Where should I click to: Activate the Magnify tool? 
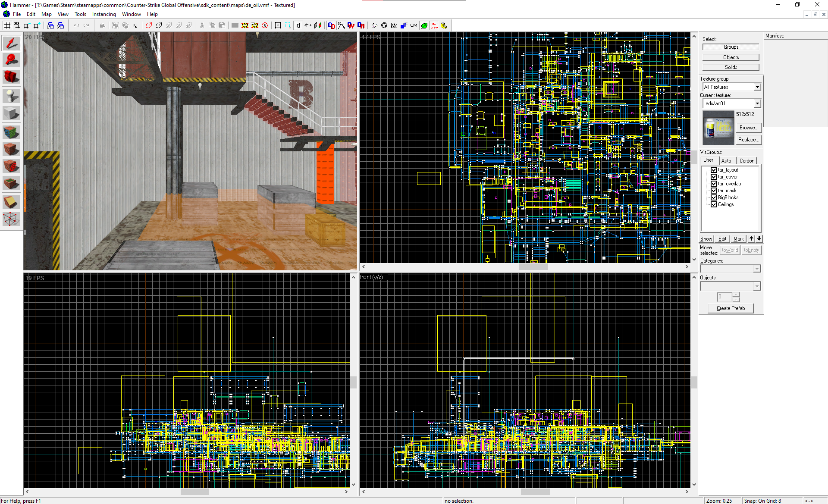point(11,60)
